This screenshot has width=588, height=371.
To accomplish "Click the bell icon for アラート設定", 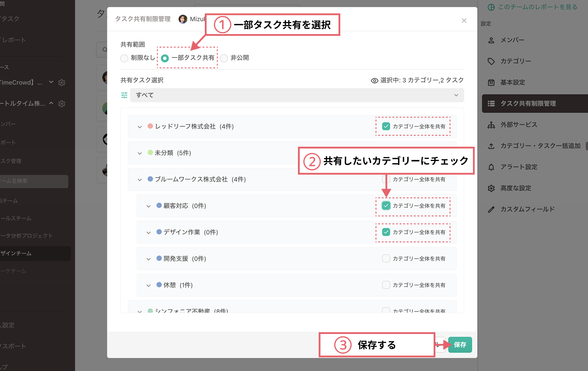I will (x=491, y=167).
